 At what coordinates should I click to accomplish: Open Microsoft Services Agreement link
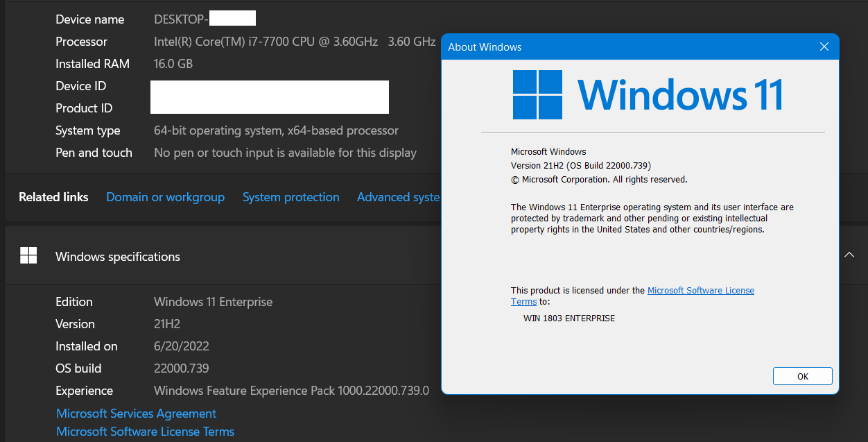(137, 414)
